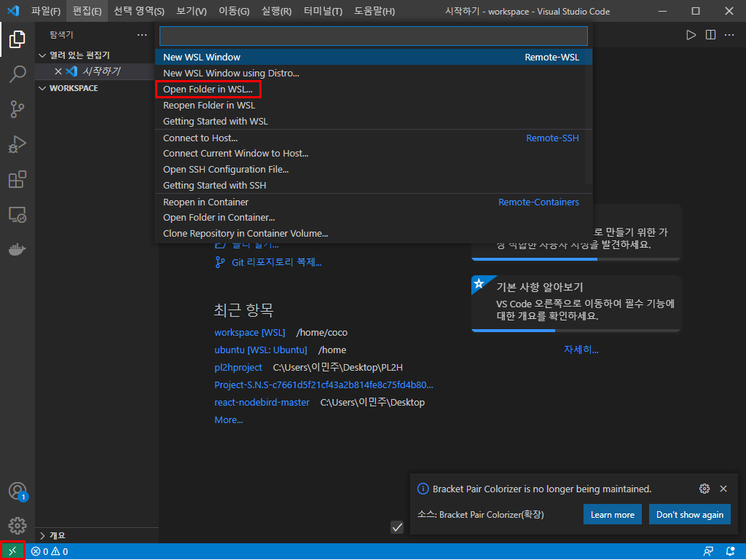The width and height of the screenshot is (746, 560).
Task: Click 자세히... walkthroughs link
Action: 581,350
